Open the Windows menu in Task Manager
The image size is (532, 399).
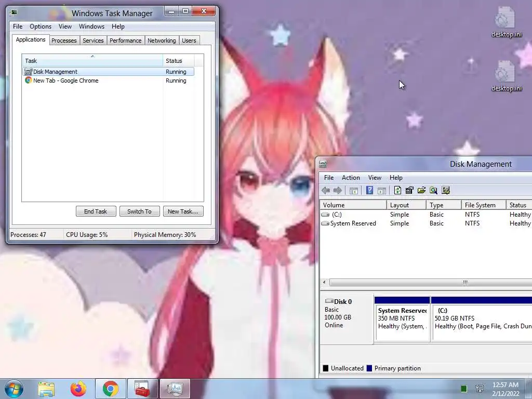pos(91,26)
